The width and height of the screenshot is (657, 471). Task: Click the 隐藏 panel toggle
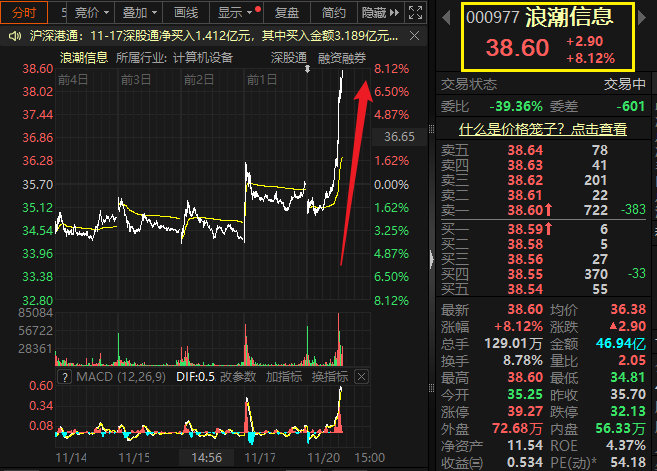[x=380, y=13]
